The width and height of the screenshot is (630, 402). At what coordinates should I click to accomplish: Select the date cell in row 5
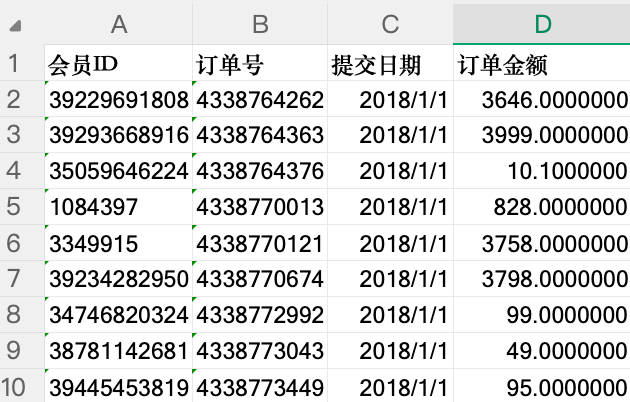point(390,206)
